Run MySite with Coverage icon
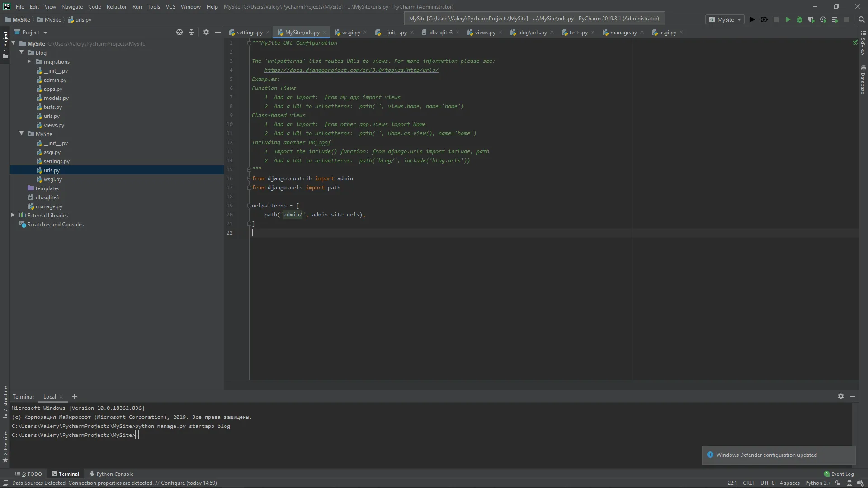Viewport: 868px width, 488px height. (811, 19)
